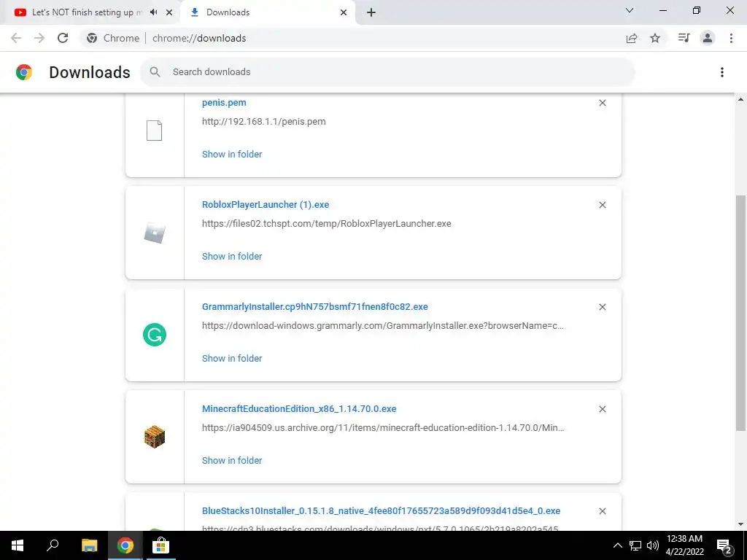Screen dimensions: 747x560
Task: Remove RobloxPlayerLauncher from the list
Action: 602,205
